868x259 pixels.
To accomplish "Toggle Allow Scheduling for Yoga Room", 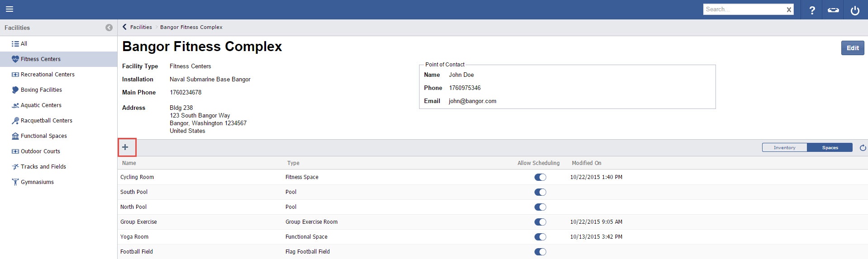I will (540, 237).
